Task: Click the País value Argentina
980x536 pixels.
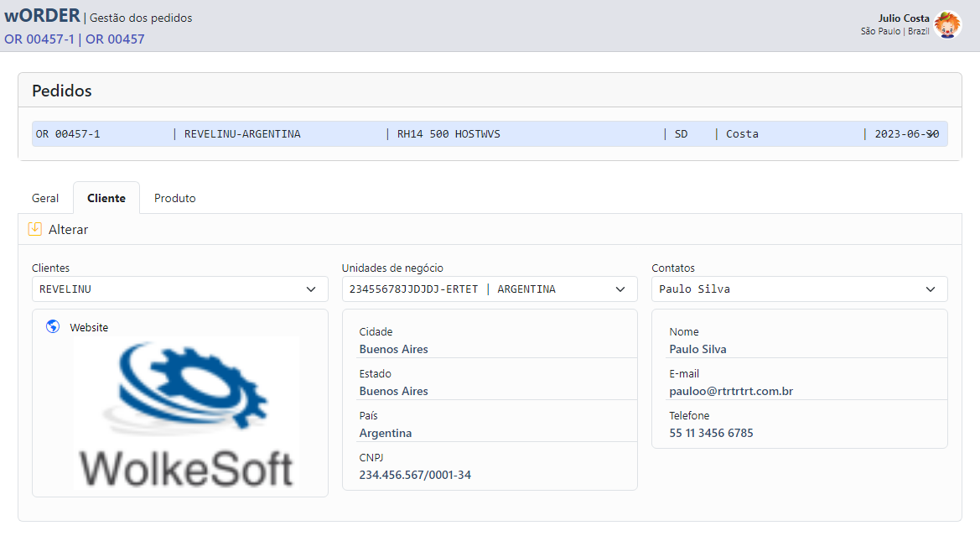Action: point(386,433)
